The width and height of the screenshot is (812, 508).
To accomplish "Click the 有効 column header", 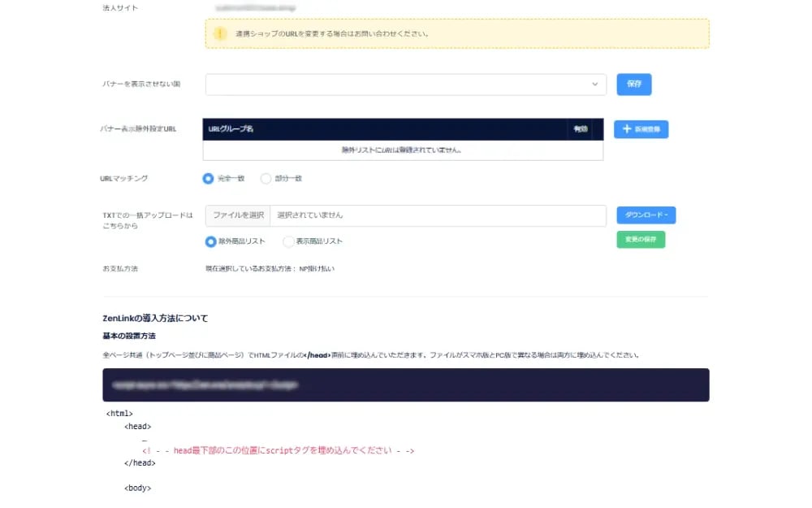I will click(x=580, y=129).
